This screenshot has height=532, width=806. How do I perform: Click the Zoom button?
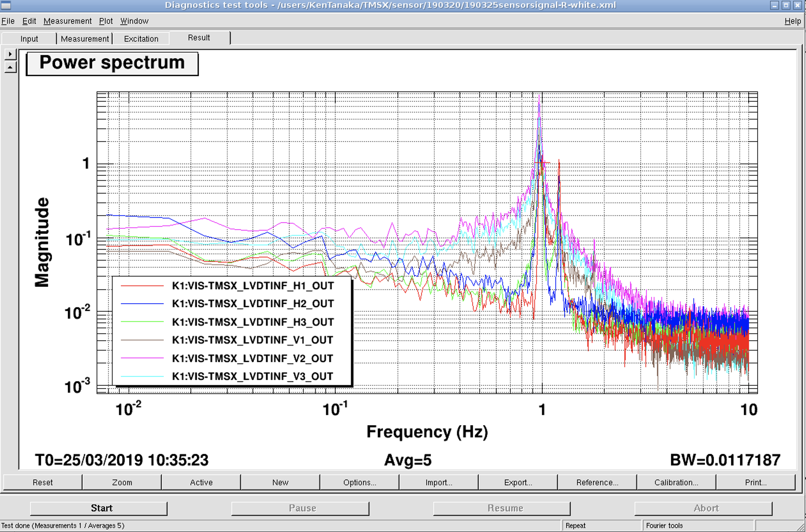click(x=122, y=482)
